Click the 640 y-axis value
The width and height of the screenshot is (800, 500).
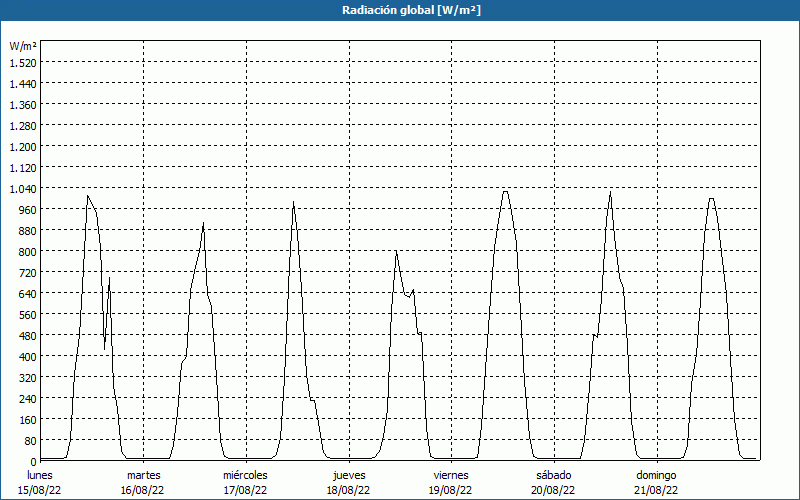click(x=28, y=293)
